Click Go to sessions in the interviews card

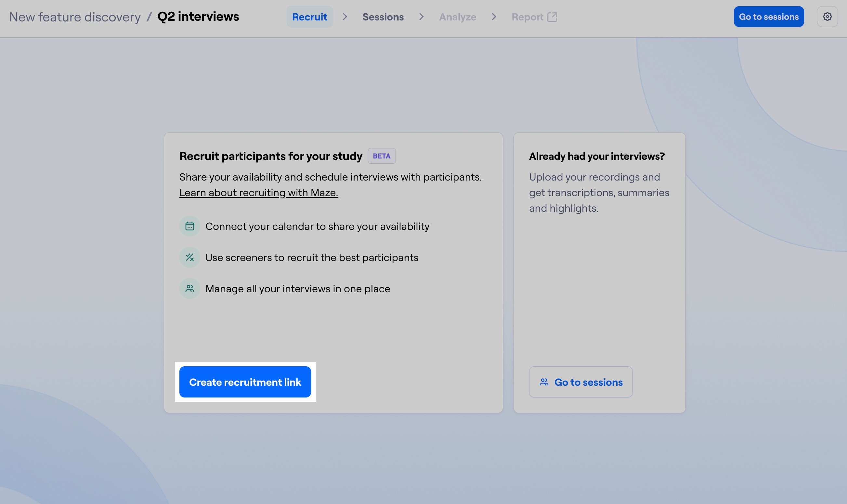(x=580, y=382)
